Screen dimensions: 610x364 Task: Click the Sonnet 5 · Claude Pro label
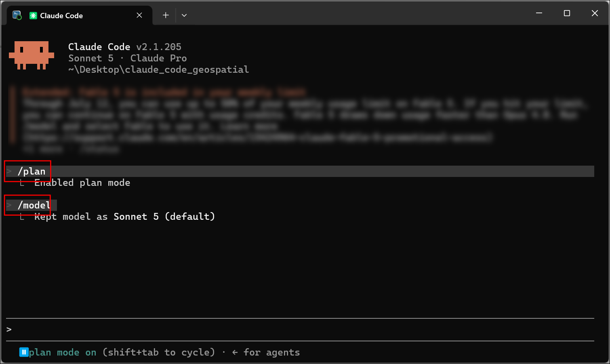tap(127, 58)
